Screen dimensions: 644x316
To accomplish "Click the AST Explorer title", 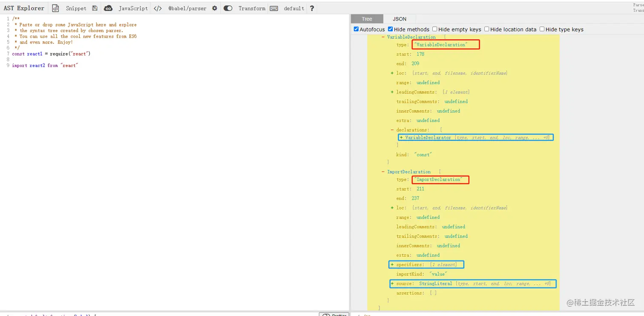I will point(24,8).
